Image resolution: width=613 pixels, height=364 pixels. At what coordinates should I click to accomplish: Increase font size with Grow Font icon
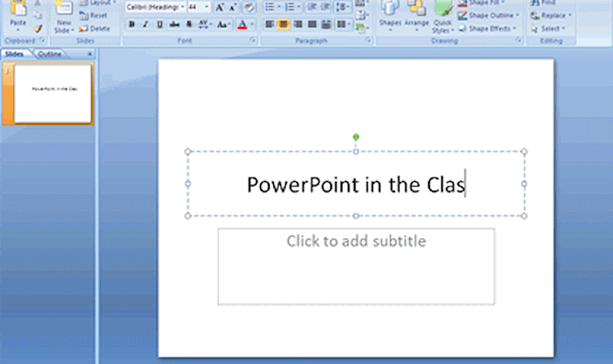click(220, 7)
